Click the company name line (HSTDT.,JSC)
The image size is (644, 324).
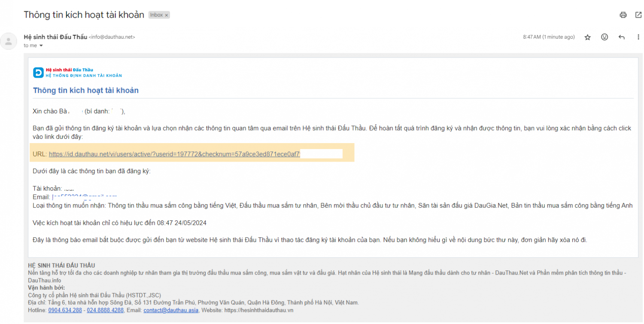tap(94, 295)
